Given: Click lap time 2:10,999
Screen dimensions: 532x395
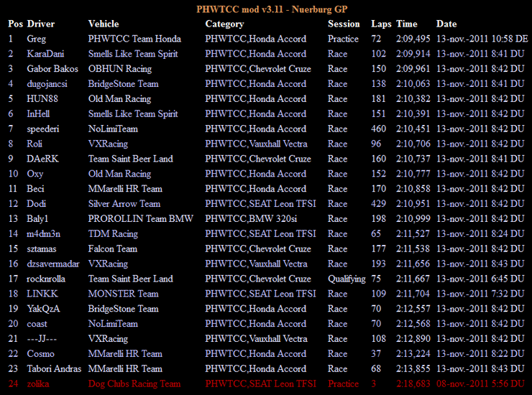Looking at the screenshot, I should [x=413, y=219].
